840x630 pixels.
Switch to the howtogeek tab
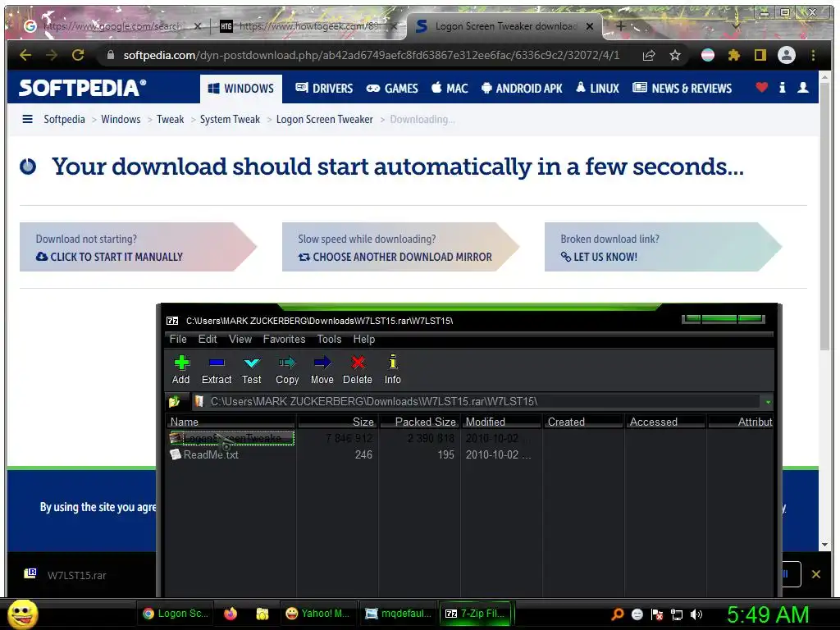point(308,25)
